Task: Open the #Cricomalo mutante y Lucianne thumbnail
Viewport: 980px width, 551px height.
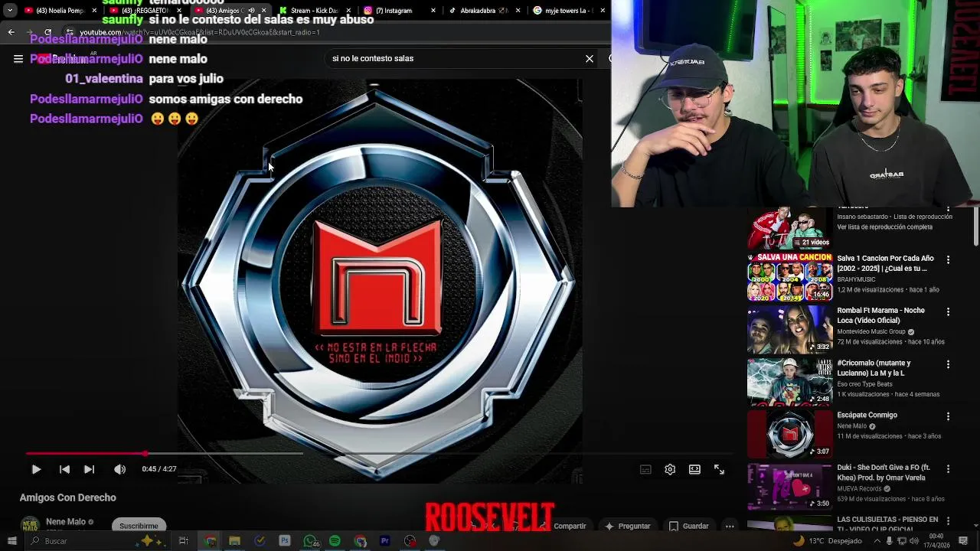Action: [x=789, y=381]
